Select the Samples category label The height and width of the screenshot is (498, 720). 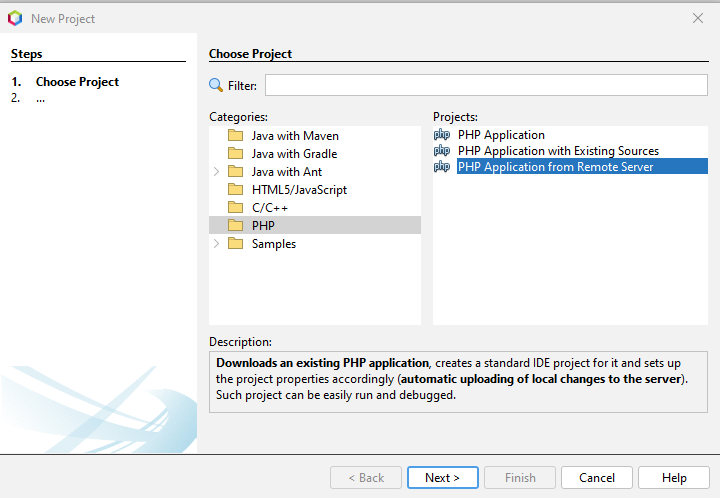click(x=273, y=244)
